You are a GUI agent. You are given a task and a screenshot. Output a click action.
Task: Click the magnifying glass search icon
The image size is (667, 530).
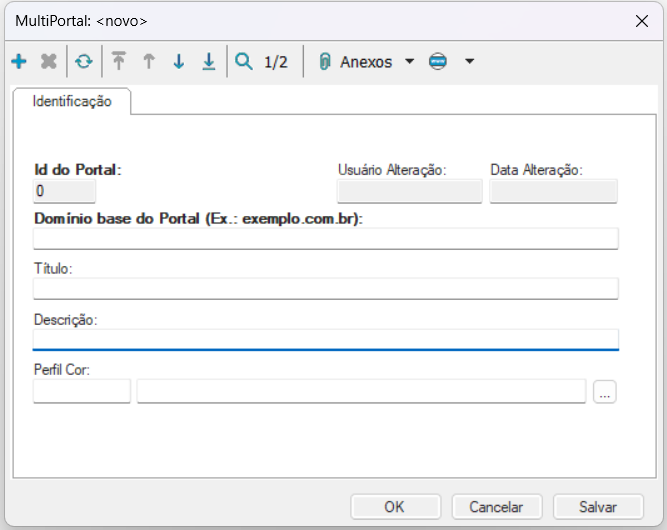pyautogui.click(x=243, y=62)
